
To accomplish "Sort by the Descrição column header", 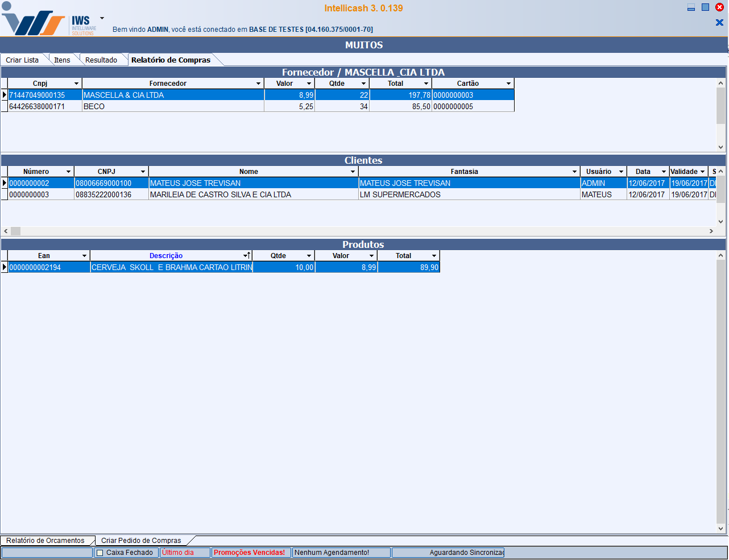I will 166,256.
